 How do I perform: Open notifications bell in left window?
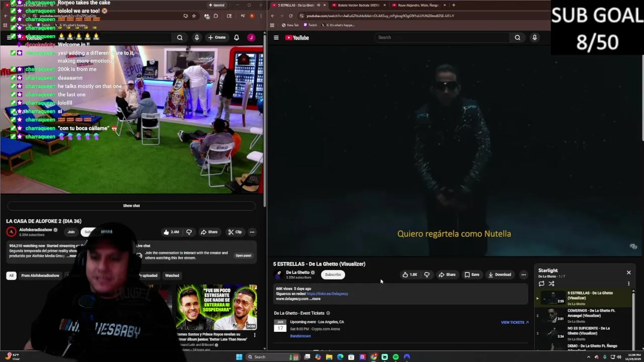tap(236, 38)
